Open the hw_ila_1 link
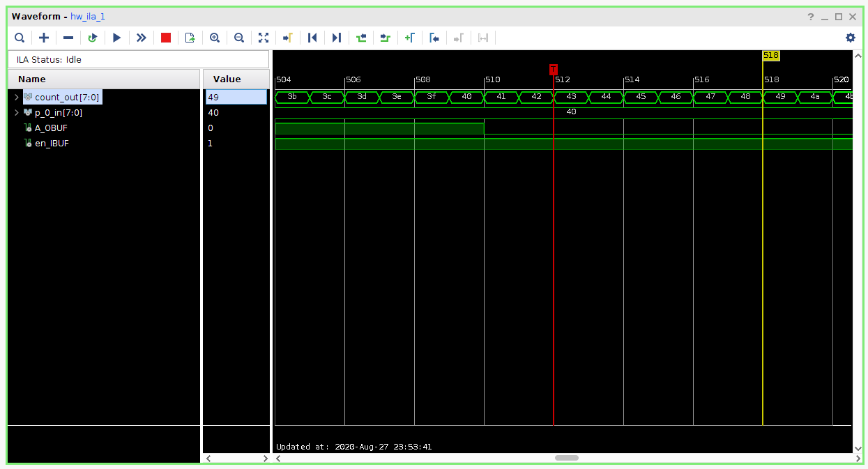 click(x=86, y=16)
